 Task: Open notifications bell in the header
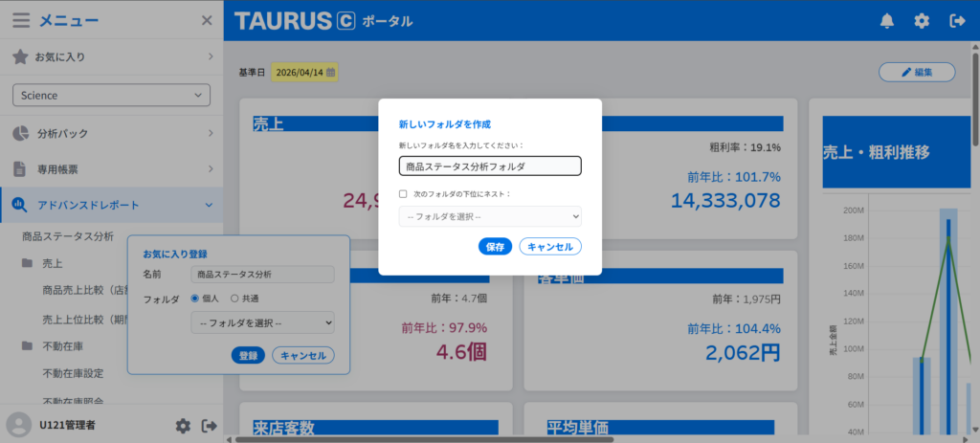tap(887, 21)
